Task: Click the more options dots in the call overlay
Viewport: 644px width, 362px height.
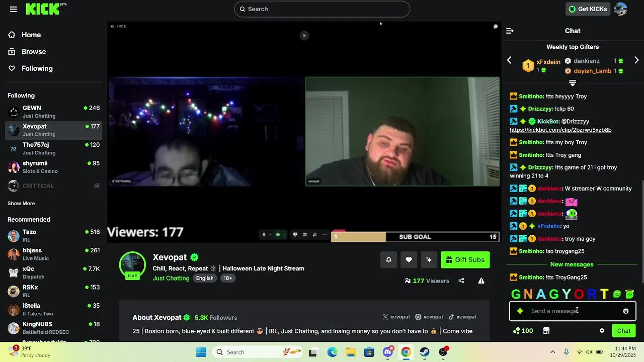Action: pyautogui.click(x=325, y=235)
